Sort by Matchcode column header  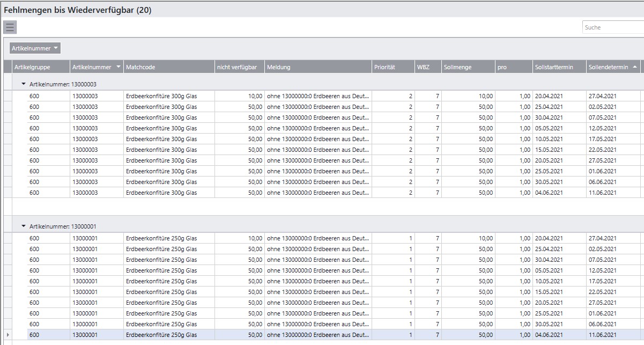(140, 67)
